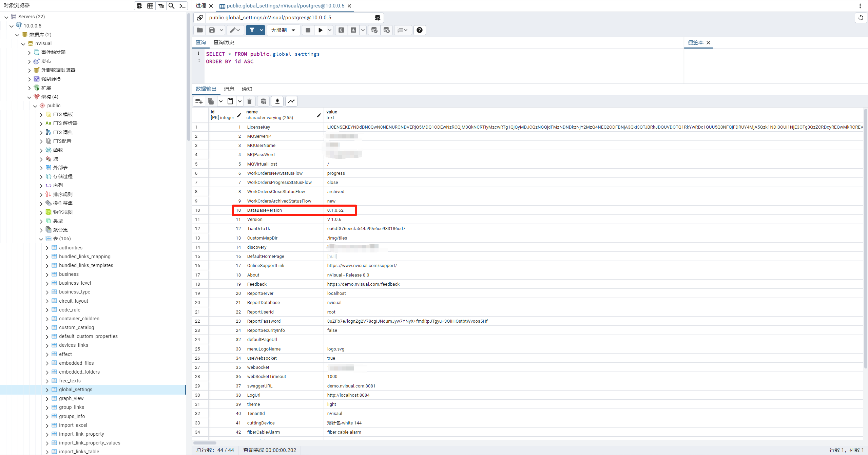Click the help question mark icon
Screen dimensions: 868x455
pos(419,30)
